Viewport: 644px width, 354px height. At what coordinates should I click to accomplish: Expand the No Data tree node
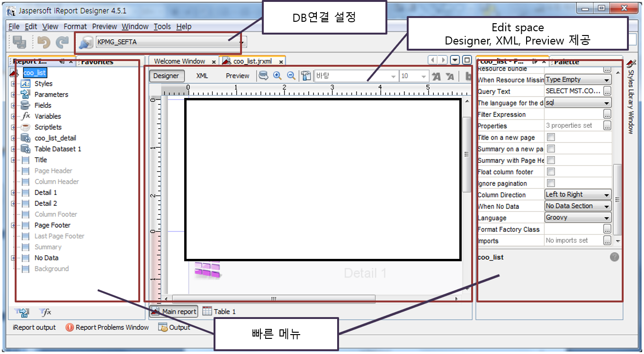(x=13, y=258)
